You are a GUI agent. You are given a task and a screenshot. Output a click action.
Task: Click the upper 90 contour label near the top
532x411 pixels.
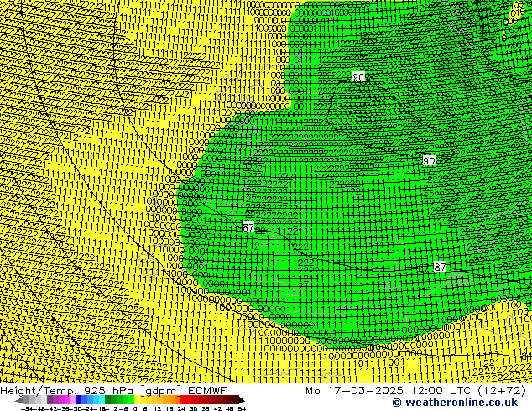click(358, 77)
